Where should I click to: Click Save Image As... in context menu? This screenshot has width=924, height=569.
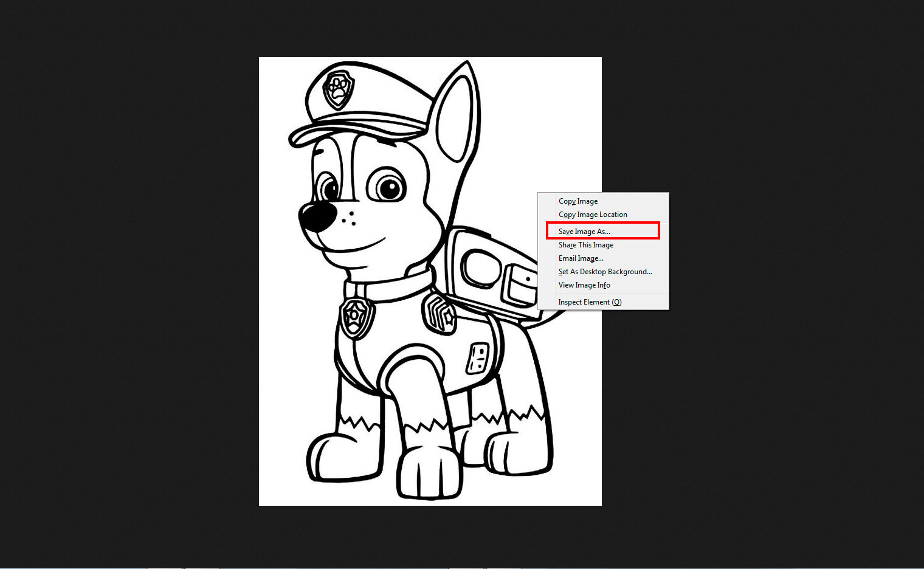coord(603,232)
